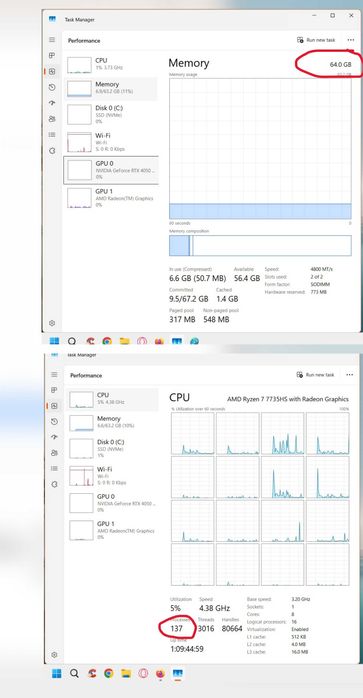Open three-dot more options in CPU-view window
This screenshot has width=363, height=698.
pyautogui.click(x=350, y=375)
